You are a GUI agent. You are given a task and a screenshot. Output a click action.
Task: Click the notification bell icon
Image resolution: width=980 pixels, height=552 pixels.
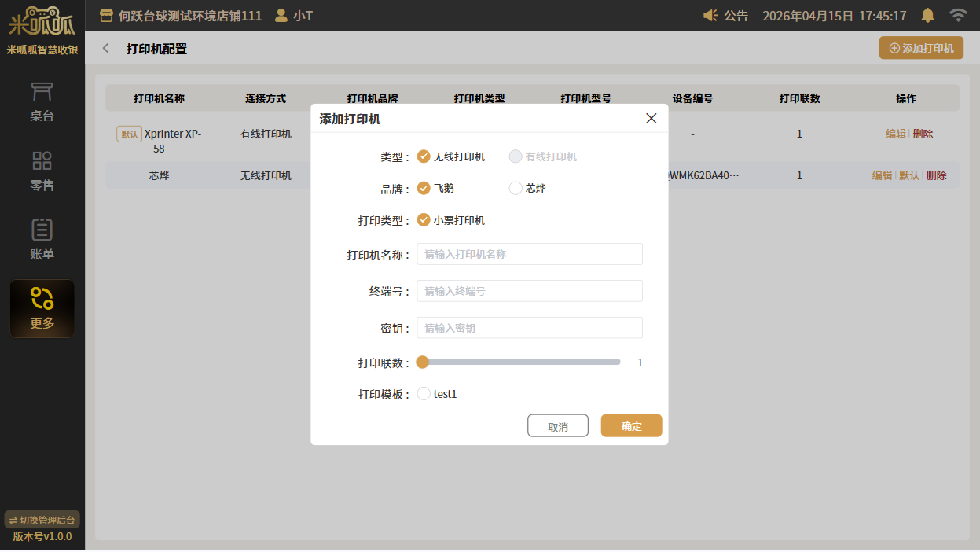coord(928,16)
